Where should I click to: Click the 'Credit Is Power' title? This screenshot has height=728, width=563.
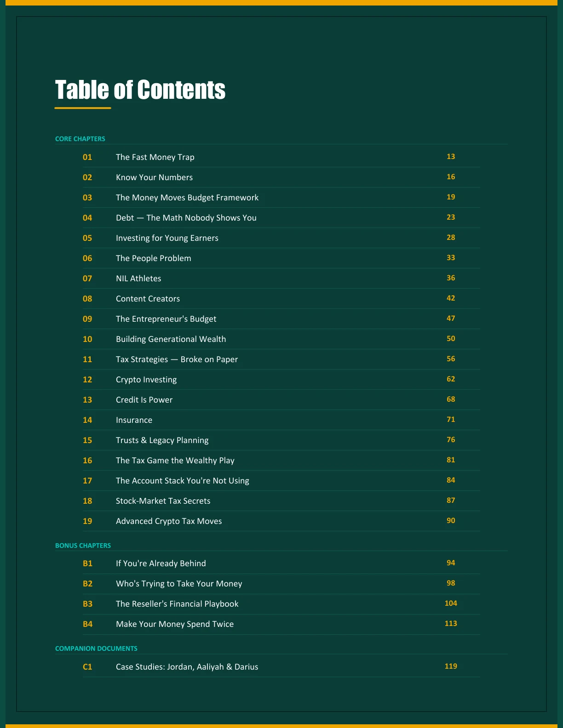[x=144, y=400]
